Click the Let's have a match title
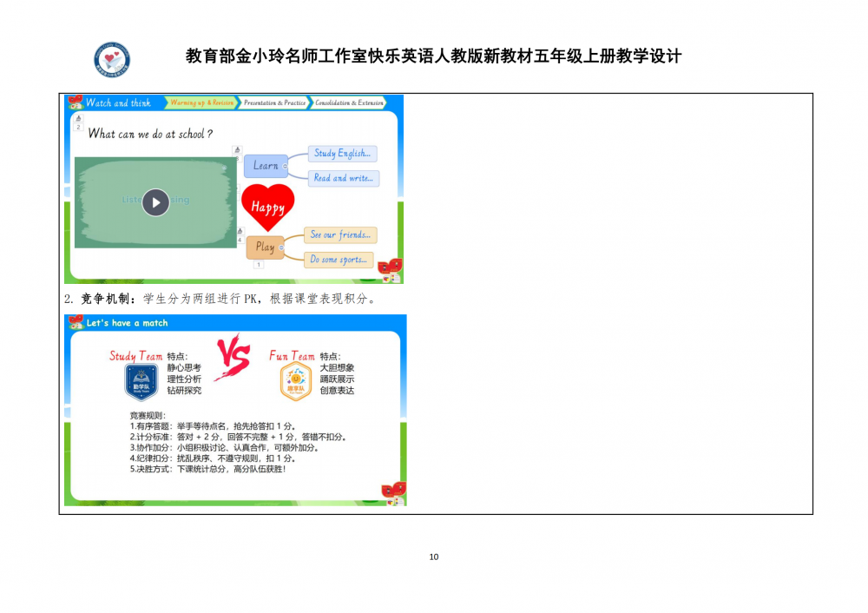Image resolution: width=868 pixels, height=613 pixels. (x=127, y=323)
